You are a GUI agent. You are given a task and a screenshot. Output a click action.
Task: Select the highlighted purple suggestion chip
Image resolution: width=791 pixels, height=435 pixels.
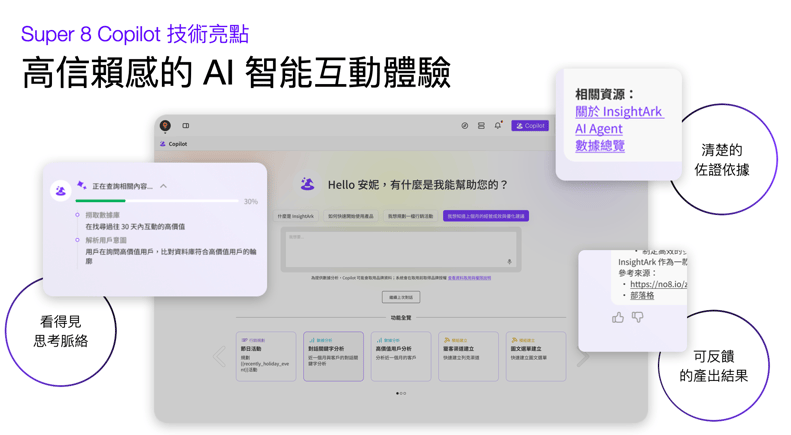coord(486,216)
